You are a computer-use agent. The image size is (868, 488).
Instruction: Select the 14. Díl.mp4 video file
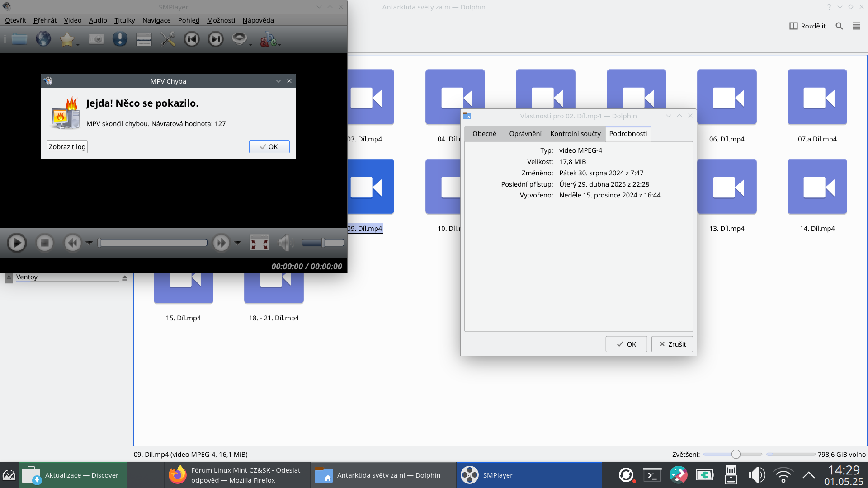pos(817,187)
